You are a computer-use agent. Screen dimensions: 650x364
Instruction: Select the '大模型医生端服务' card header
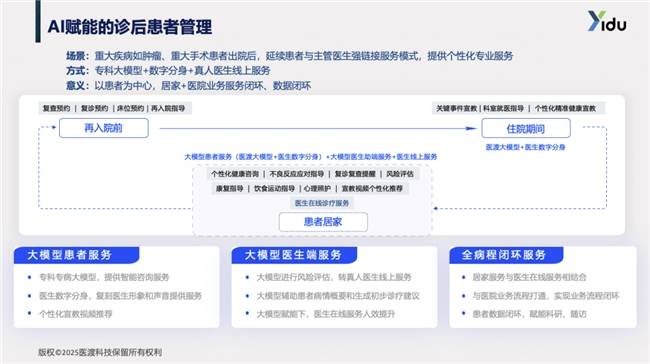tap(294, 255)
